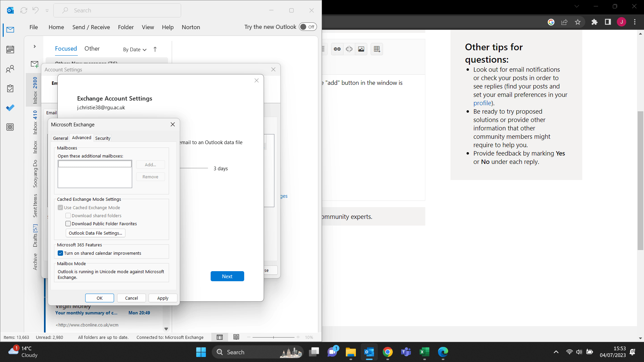Expand the collapsed folder pane chevron

click(x=34, y=46)
